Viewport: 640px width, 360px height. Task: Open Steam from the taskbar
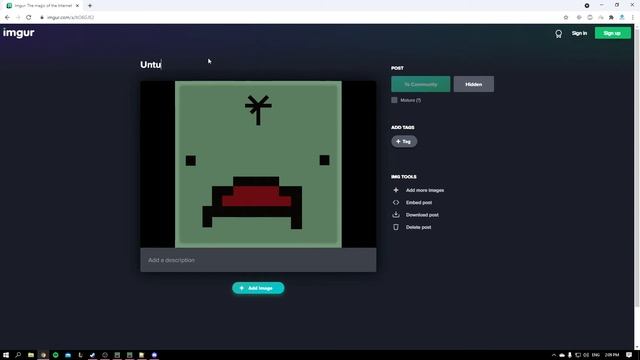pyautogui.click(x=92, y=355)
